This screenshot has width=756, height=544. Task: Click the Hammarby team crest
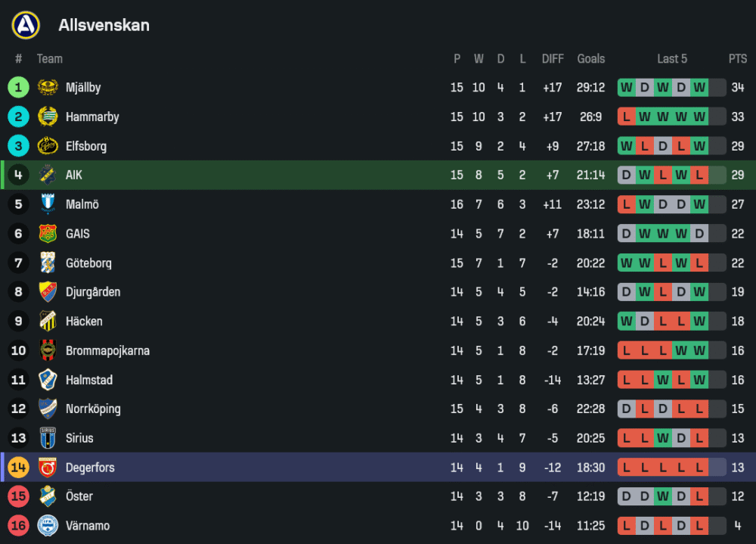pyautogui.click(x=48, y=117)
